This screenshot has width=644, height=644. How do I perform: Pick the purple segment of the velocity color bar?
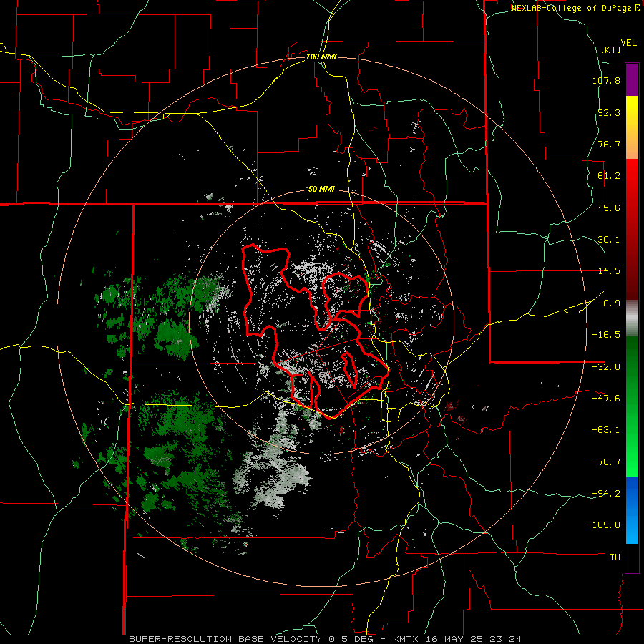point(632,79)
